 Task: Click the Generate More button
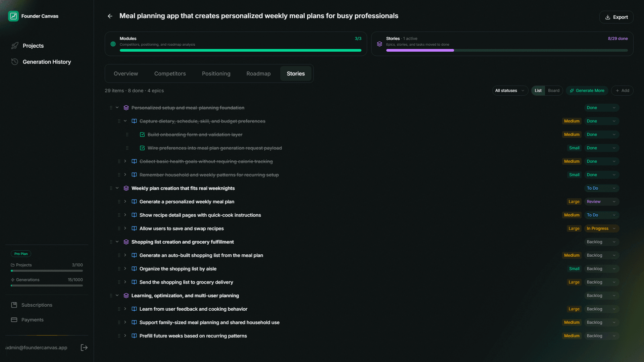coord(587,91)
